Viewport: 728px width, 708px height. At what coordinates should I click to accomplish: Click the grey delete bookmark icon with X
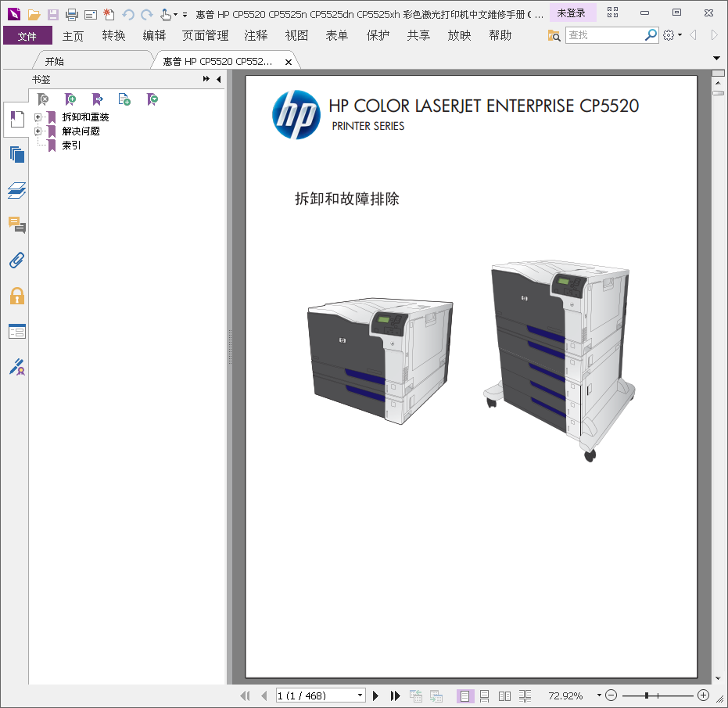point(43,99)
